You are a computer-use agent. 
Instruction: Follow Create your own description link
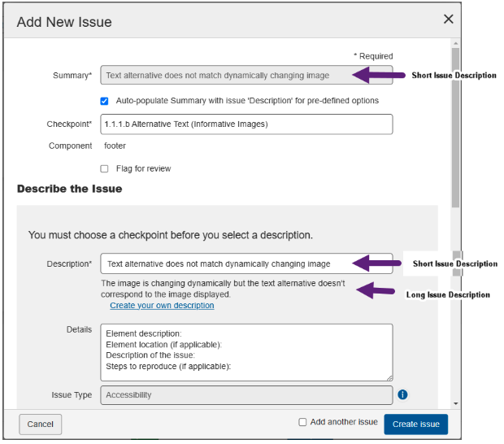click(x=162, y=306)
